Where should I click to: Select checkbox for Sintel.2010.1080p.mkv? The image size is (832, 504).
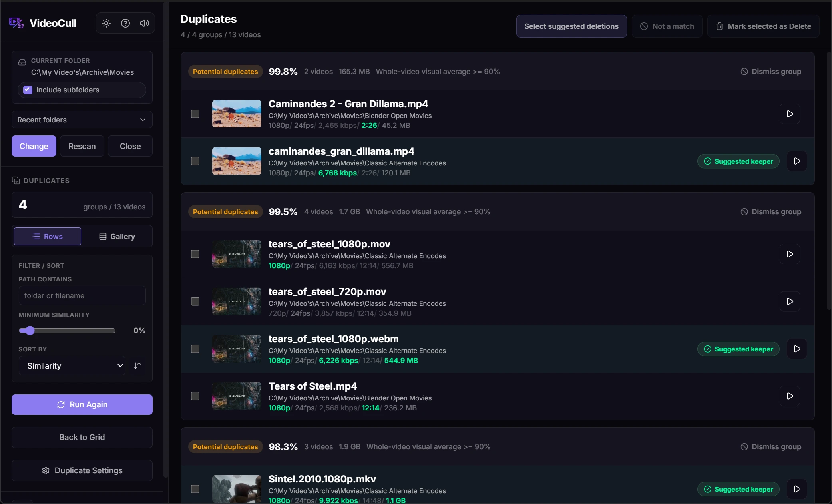pyautogui.click(x=195, y=489)
